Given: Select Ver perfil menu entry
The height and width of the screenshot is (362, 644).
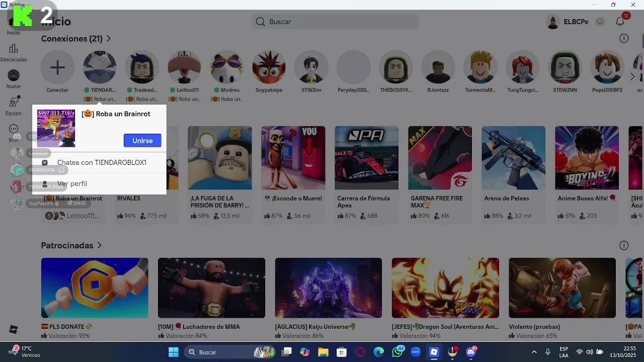Looking at the screenshot, I should click(99, 184).
